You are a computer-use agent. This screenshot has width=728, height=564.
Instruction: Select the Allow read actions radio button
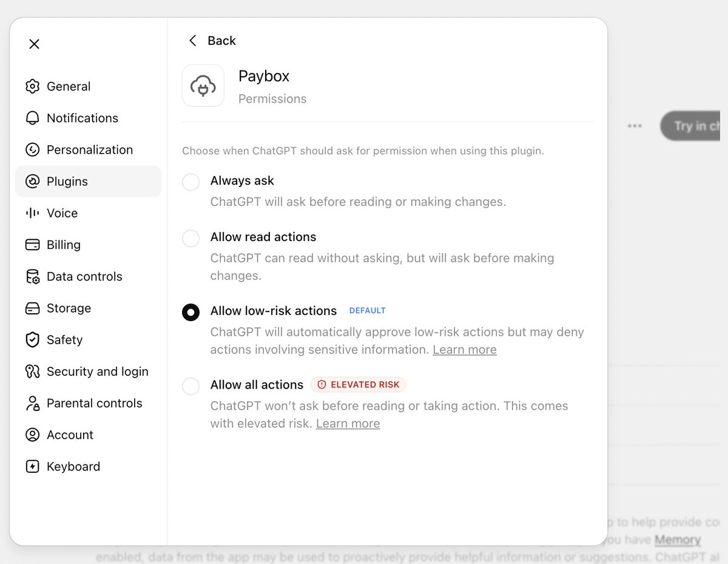191,238
